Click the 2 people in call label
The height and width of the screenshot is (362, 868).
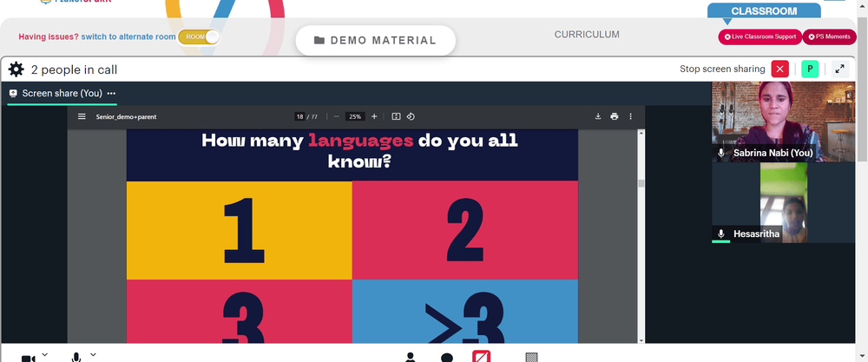[74, 69]
